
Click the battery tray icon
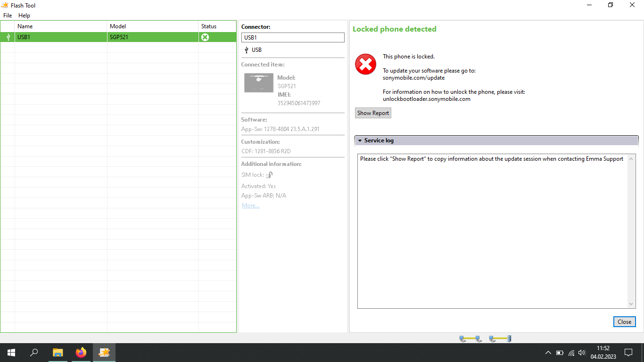coord(560,353)
